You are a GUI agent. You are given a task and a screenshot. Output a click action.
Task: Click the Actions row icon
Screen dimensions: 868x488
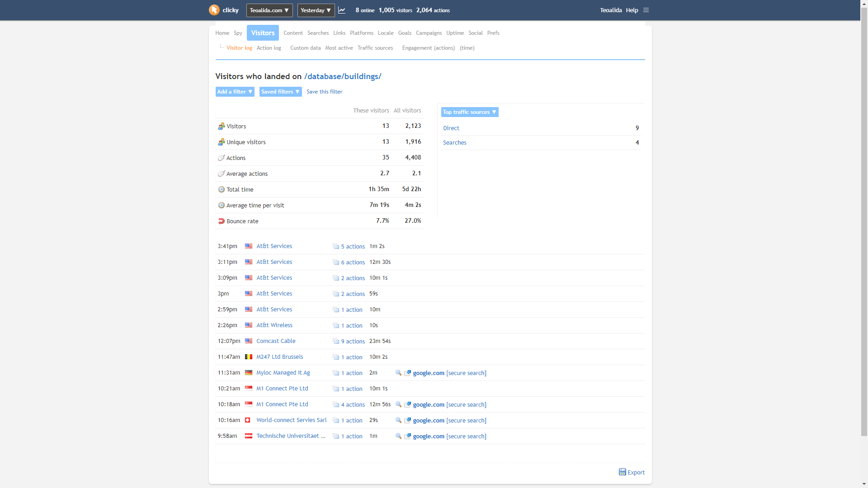tap(221, 158)
